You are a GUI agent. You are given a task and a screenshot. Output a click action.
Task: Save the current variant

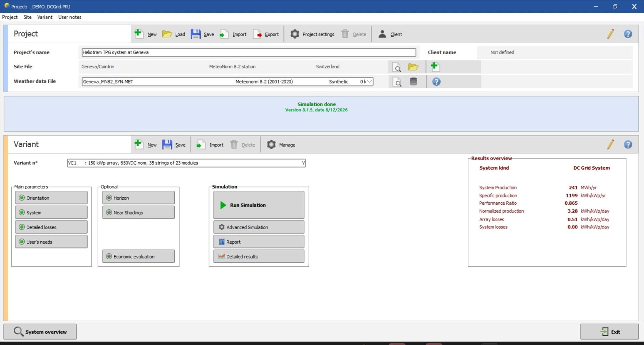(x=174, y=145)
